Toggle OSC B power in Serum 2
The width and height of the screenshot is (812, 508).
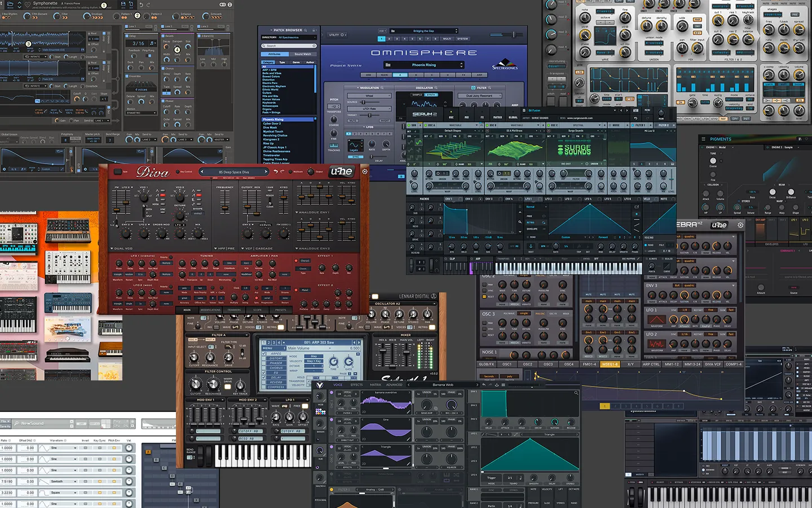tap(487, 125)
